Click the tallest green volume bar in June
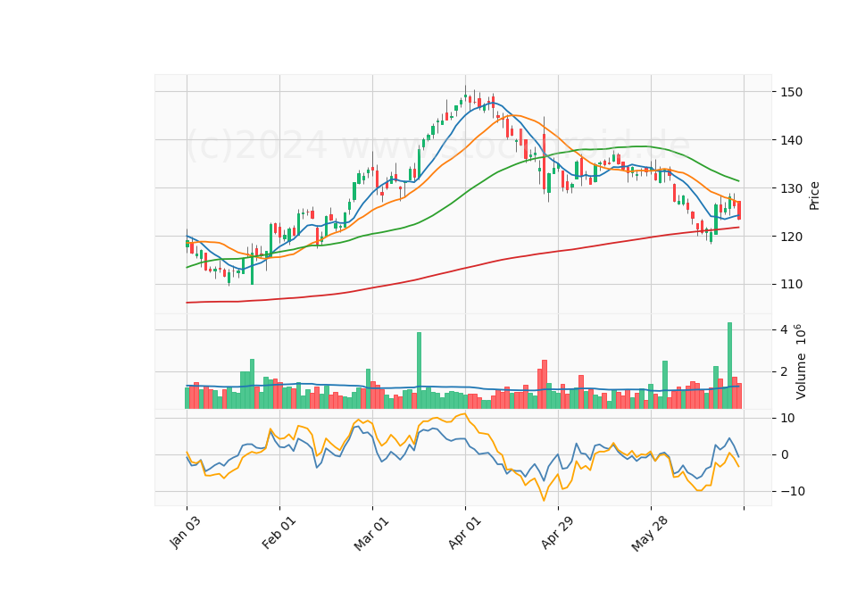The height and width of the screenshot is (616, 857). [729, 365]
